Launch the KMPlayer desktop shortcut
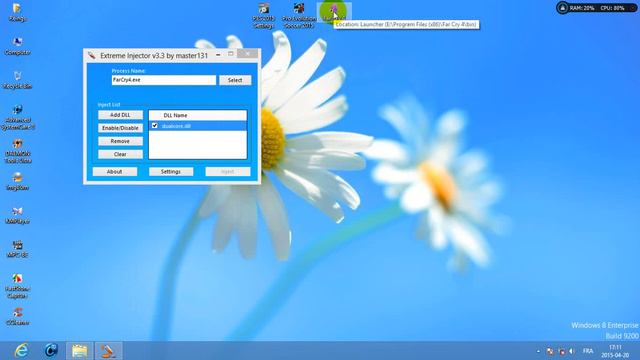Image resolution: width=640 pixels, height=360 pixels. point(17,216)
